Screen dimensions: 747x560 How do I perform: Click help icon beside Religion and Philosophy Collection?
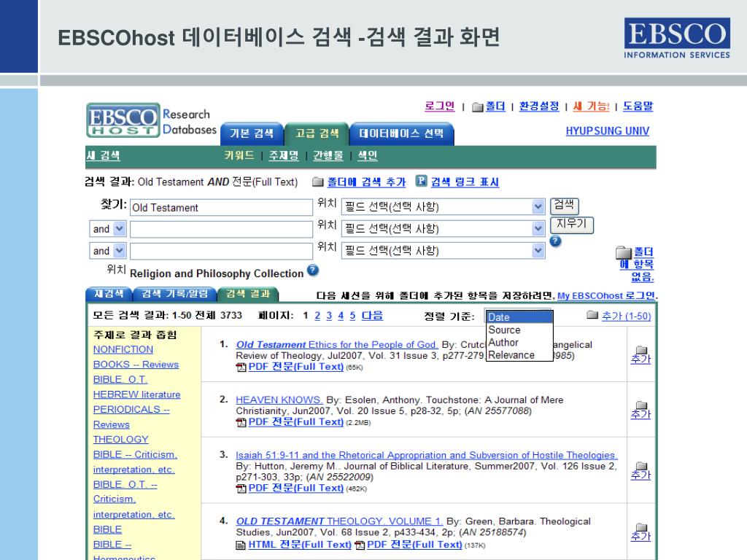[x=312, y=271]
